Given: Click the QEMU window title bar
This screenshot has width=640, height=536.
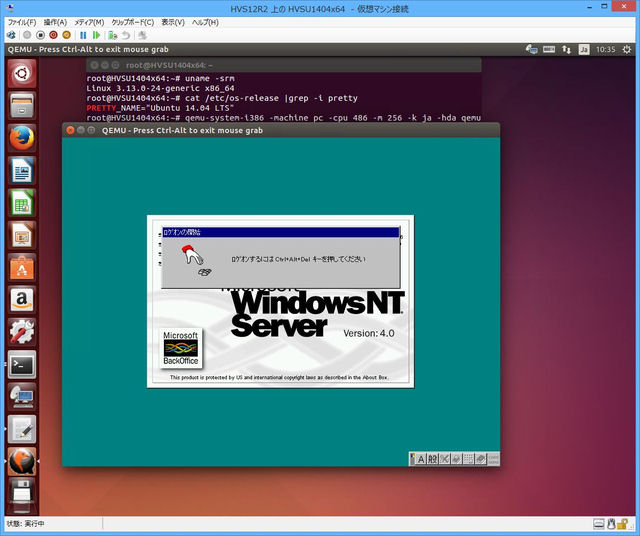Looking at the screenshot, I should [x=281, y=130].
